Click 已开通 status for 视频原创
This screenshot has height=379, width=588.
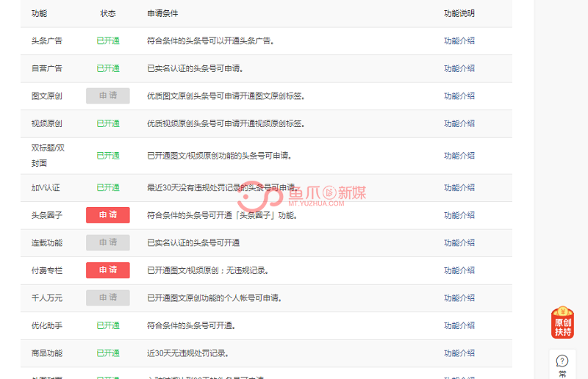(108, 123)
